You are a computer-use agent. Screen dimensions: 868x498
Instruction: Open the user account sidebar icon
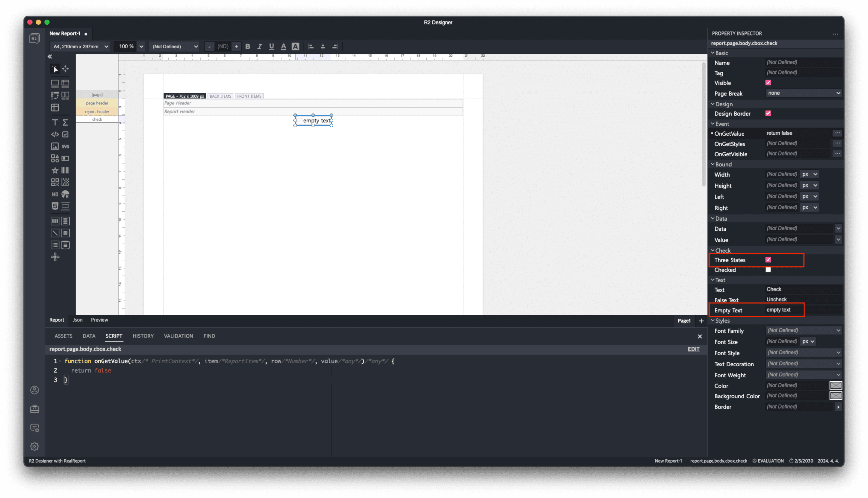pyautogui.click(x=35, y=390)
